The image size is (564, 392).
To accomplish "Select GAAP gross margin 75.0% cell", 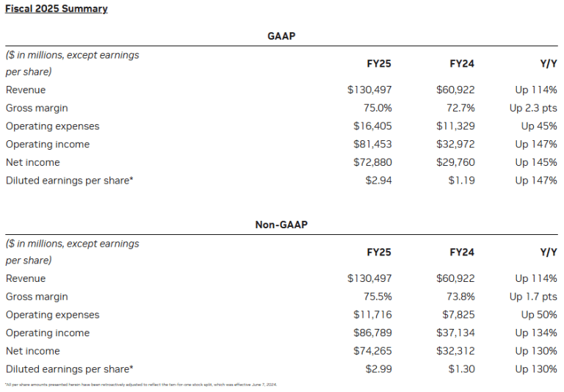I will coord(377,108).
